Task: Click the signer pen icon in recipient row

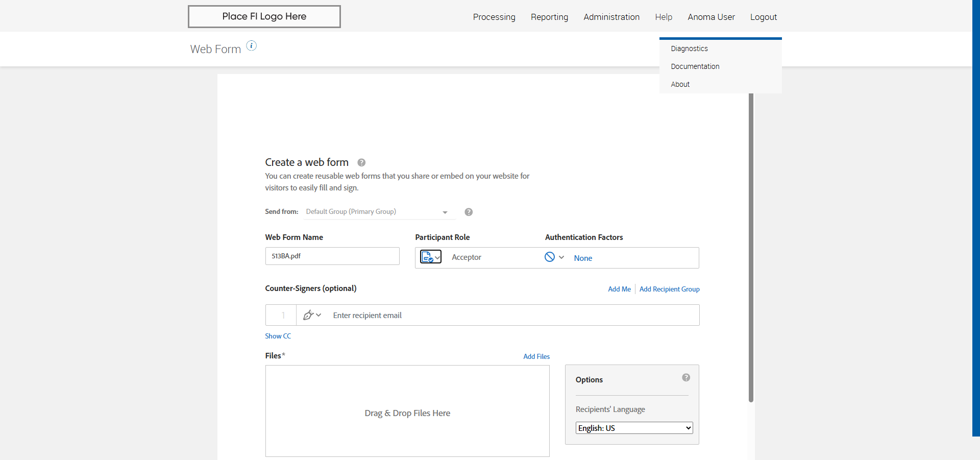Action: 309,316
